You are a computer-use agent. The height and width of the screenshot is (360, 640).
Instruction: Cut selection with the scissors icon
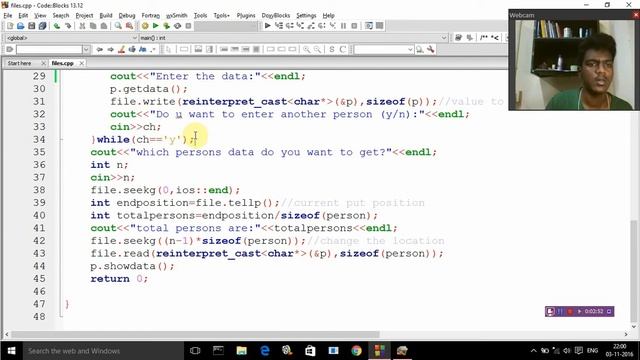click(x=82, y=26)
